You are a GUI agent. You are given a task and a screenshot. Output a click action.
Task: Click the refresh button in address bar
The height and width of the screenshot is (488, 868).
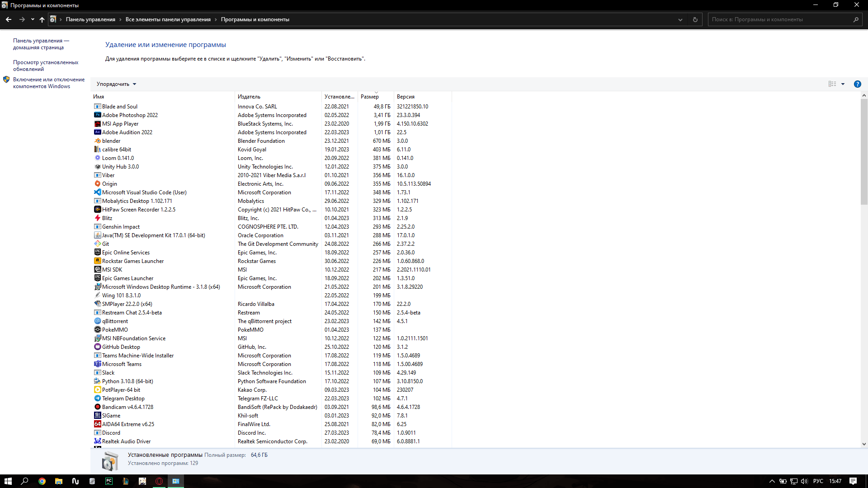(x=695, y=19)
